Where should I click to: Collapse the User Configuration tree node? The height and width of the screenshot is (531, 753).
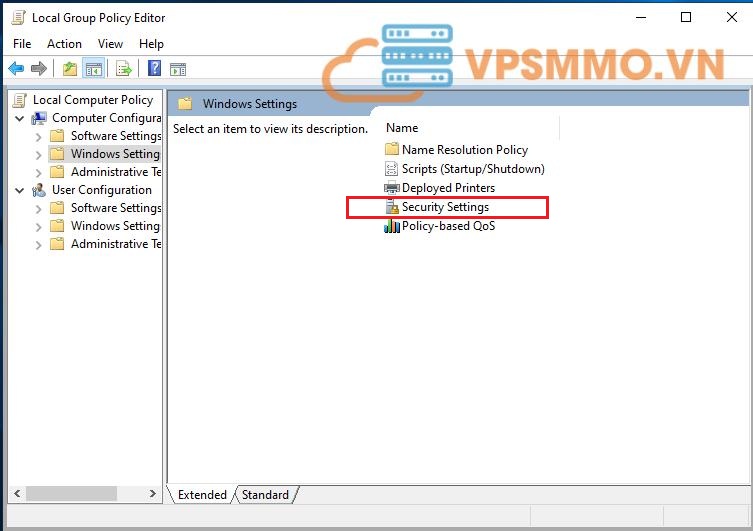pos(21,190)
